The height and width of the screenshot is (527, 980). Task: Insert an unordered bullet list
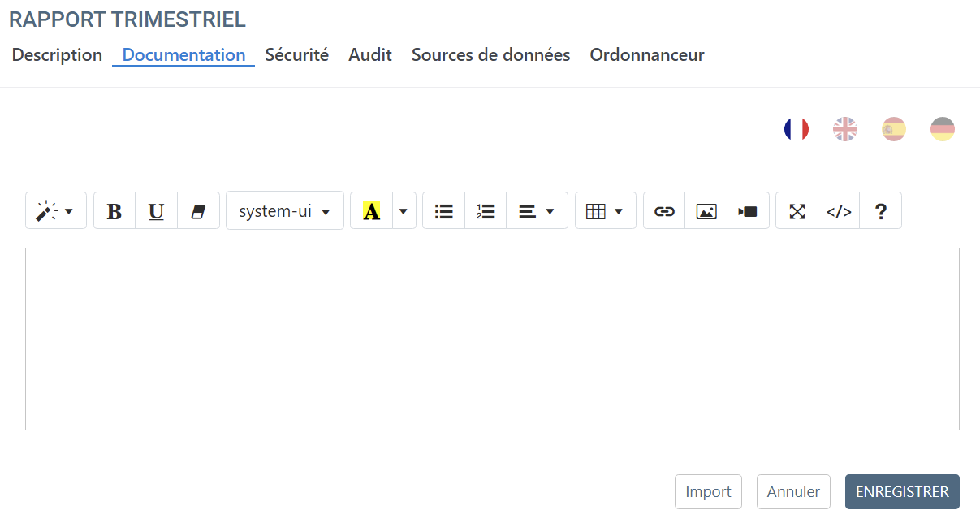coord(444,211)
